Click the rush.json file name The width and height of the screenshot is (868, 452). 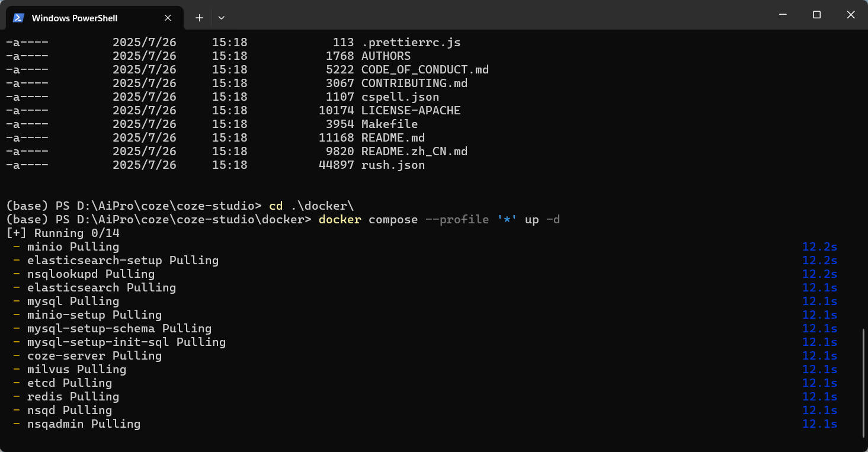pyautogui.click(x=393, y=165)
